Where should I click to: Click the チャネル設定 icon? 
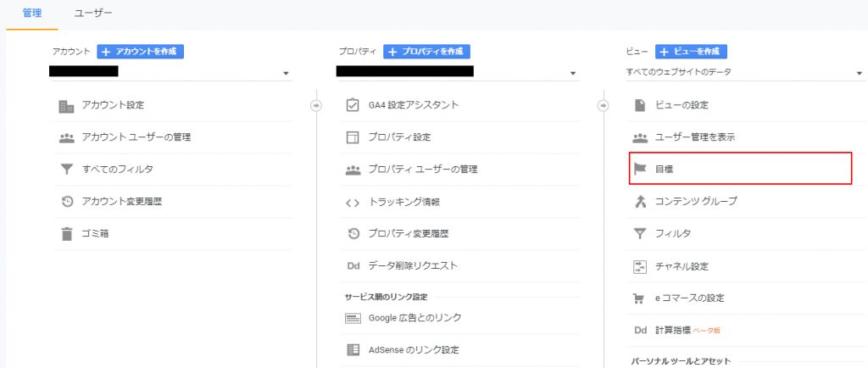pos(640,266)
